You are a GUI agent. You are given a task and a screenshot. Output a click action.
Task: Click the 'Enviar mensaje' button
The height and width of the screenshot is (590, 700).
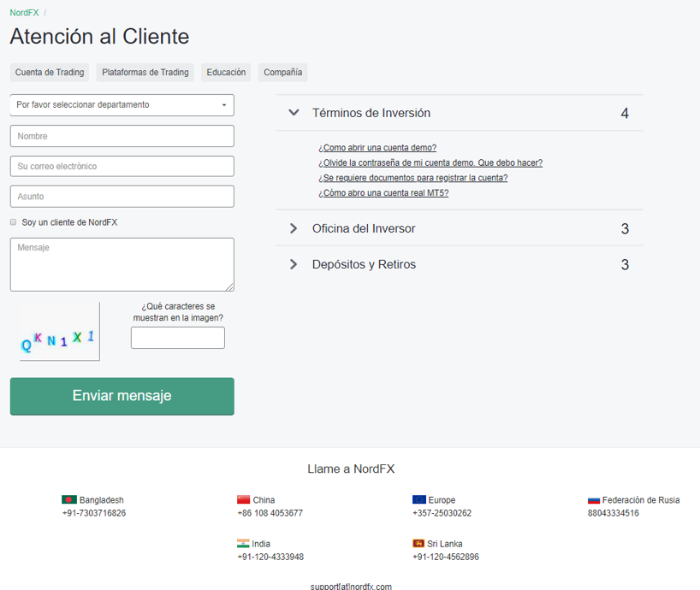click(122, 396)
